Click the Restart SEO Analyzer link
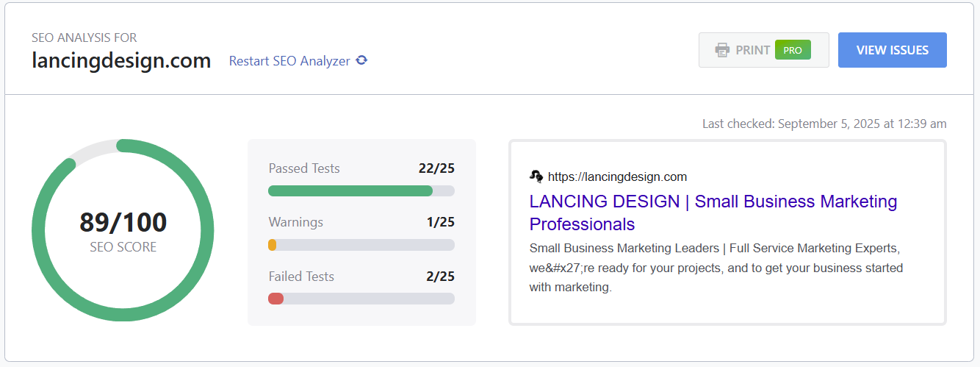980x367 pixels. [x=289, y=61]
